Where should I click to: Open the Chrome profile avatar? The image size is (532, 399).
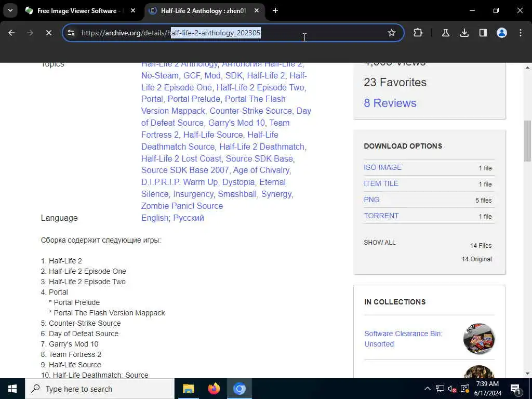pos(501,33)
